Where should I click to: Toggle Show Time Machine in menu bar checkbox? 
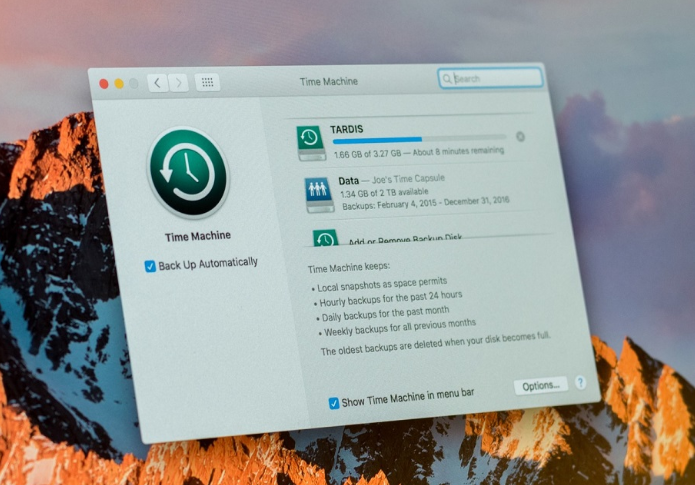334,403
